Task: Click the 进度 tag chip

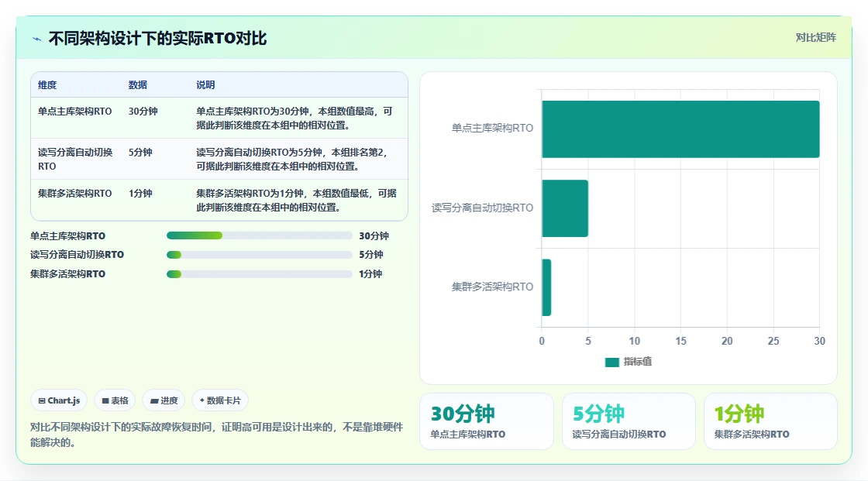Action: pos(164,400)
